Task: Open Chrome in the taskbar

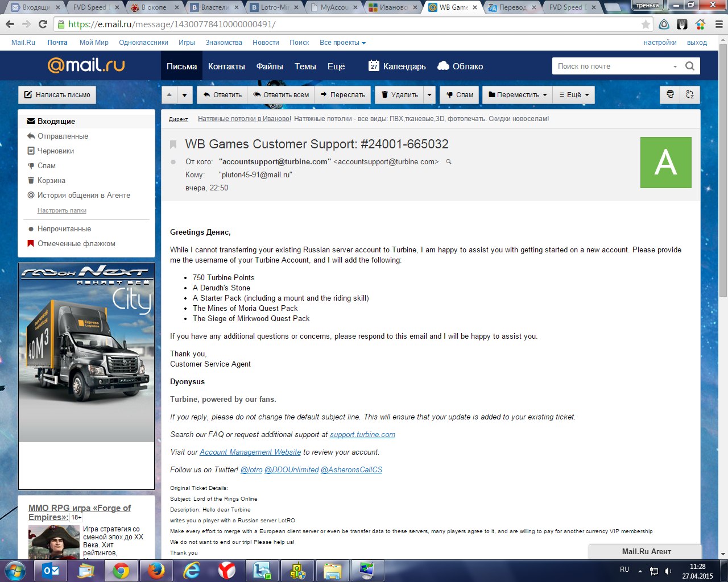Action: pyautogui.click(x=121, y=571)
